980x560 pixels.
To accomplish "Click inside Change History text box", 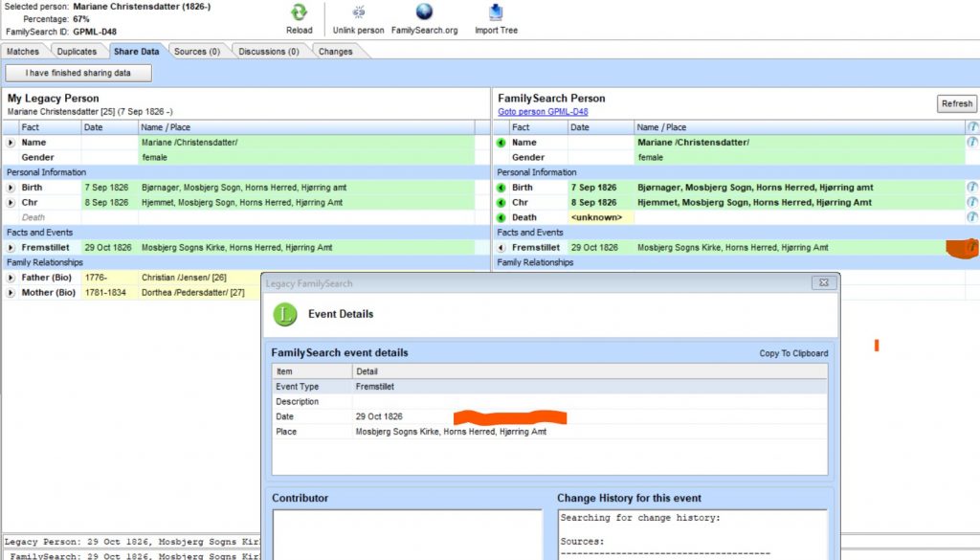I will pos(693,535).
